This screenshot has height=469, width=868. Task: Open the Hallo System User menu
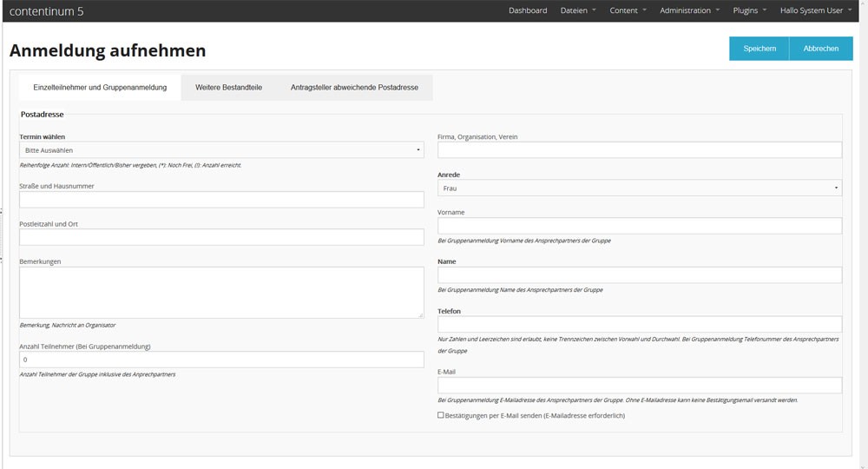816,10
